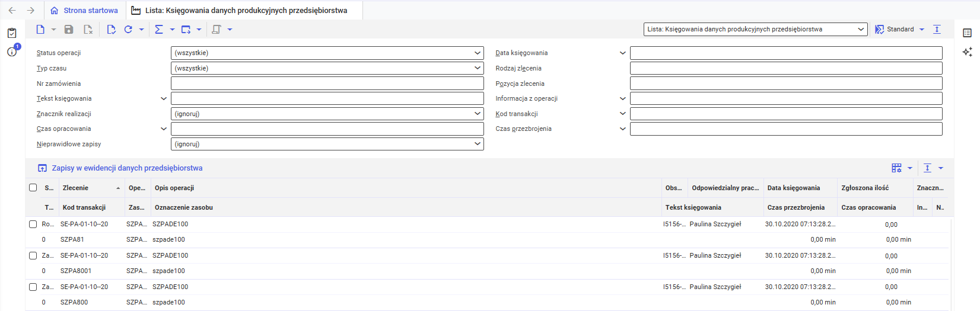Expand the Znacznik realizacji dropdown
This screenshot has height=311, width=980.
(x=327, y=114)
